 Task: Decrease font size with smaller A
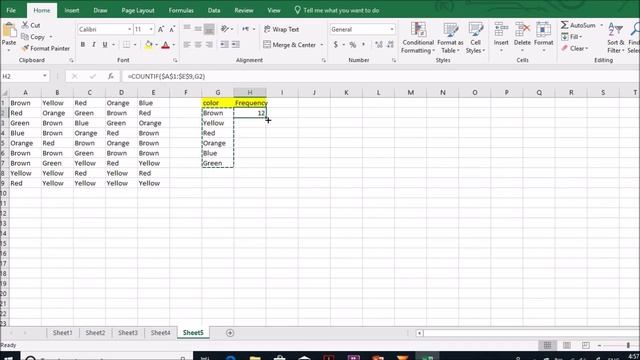[x=172, y=29]
